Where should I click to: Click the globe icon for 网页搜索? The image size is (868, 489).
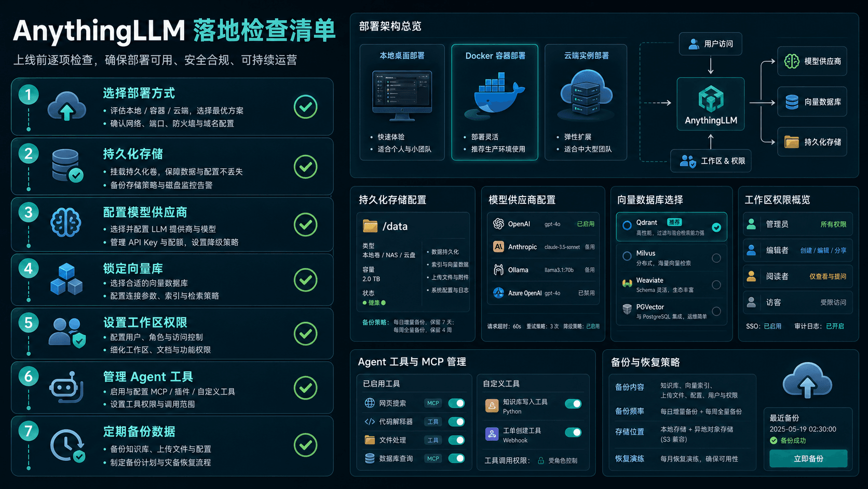pyautogui.click(x=370, y=403)
